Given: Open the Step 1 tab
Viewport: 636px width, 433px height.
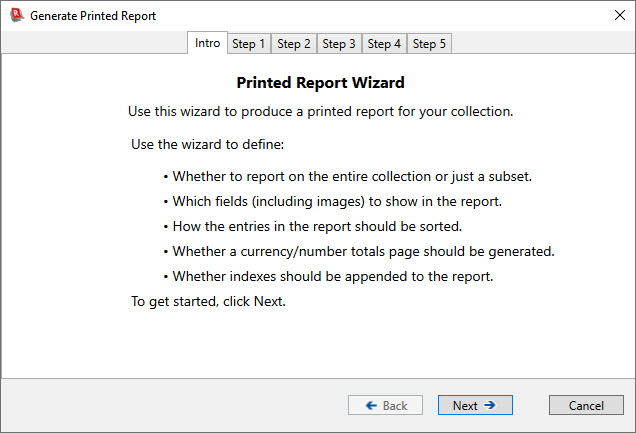Looking at the screenshot, I should pyautogui.click(x=249, y=43).
